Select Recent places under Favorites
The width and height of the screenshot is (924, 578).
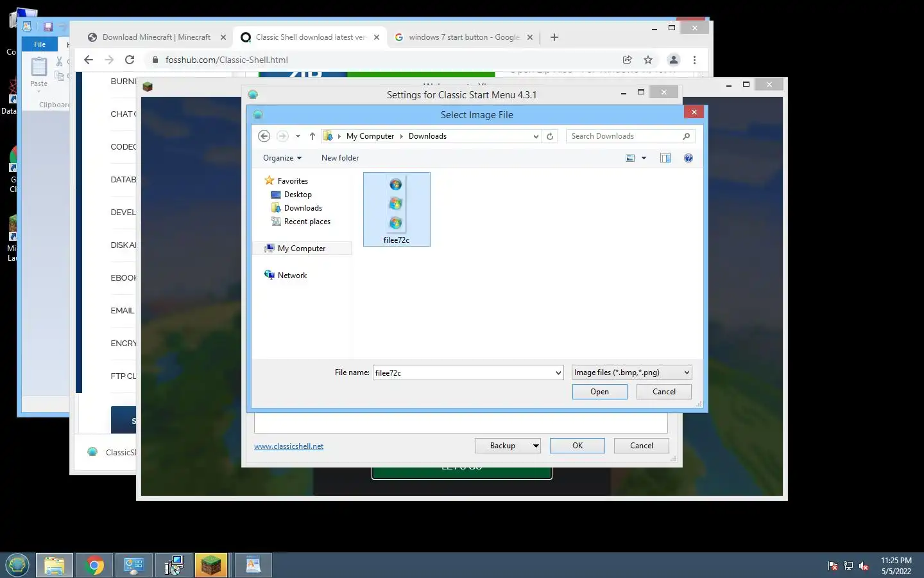(307, 222)
